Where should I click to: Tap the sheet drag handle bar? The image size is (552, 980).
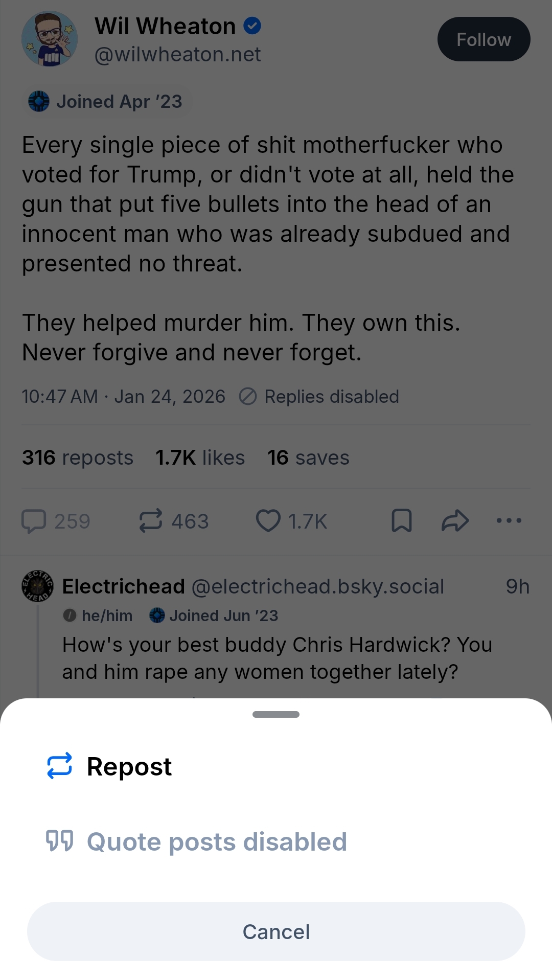pos(276,714)
